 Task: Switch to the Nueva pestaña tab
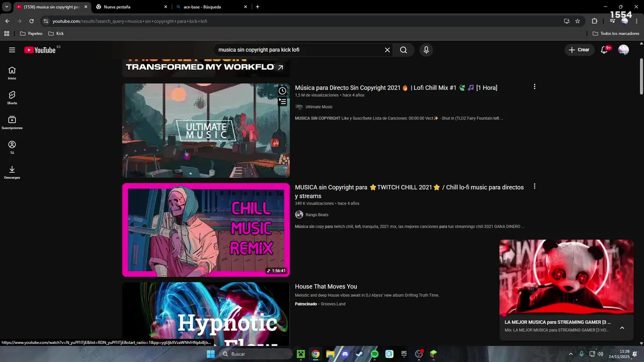(131, 7)
